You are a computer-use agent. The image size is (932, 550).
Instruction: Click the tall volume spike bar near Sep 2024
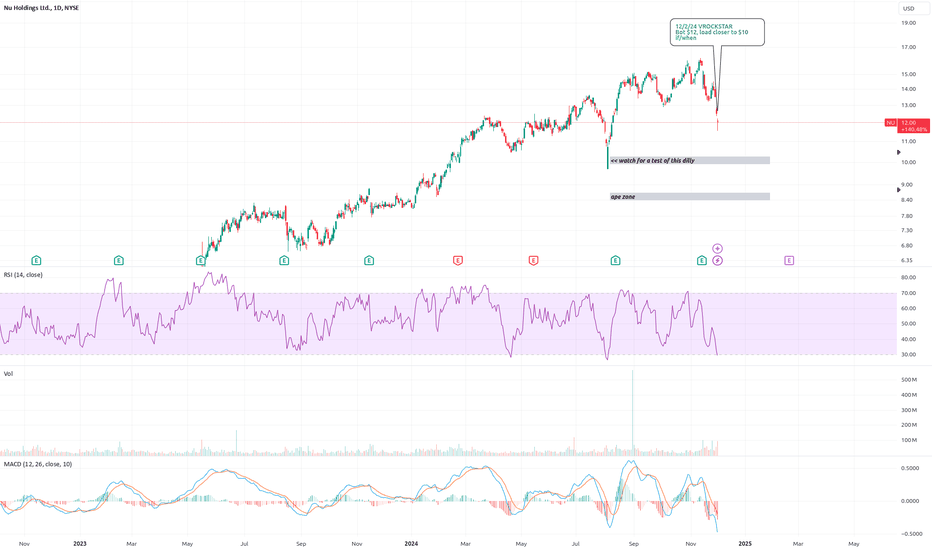pyautogui.click(x=632, y=413)
